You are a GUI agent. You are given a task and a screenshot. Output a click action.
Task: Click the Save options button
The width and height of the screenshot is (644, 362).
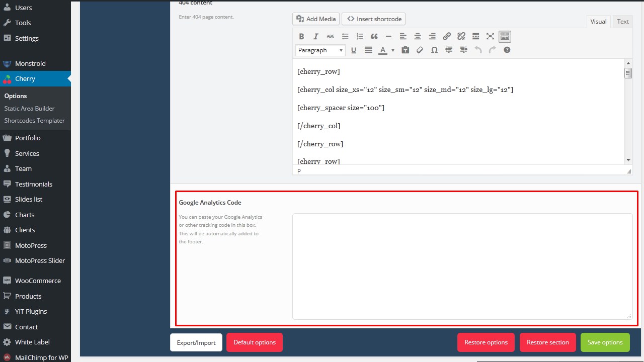pos(605,342)
